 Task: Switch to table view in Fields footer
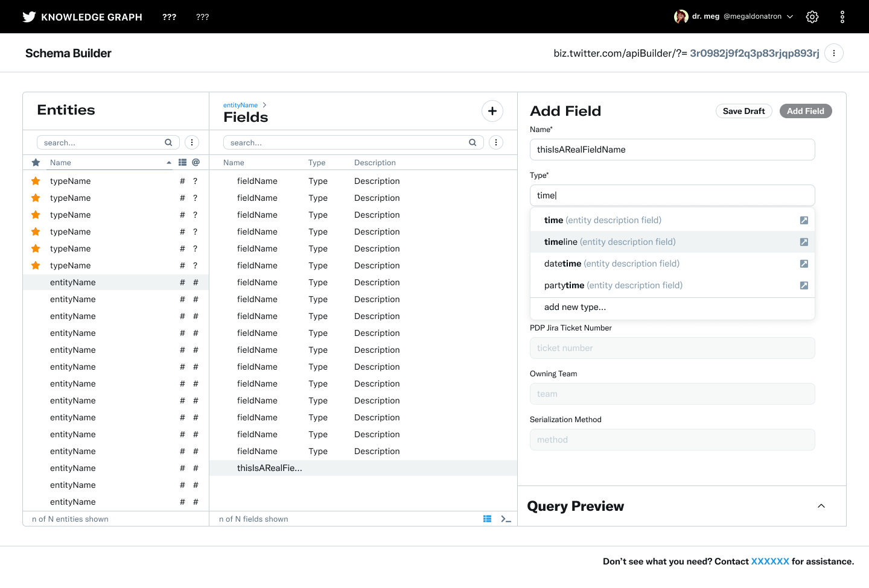[487, 519]
